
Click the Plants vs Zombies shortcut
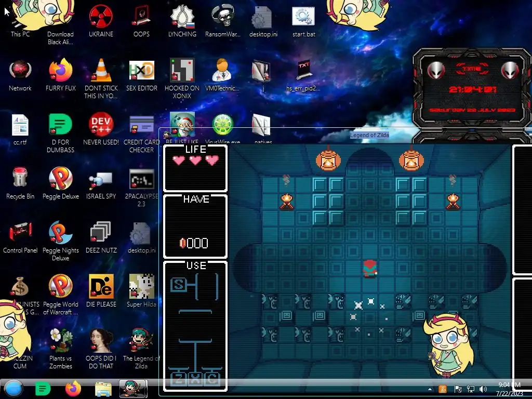[x=60, y=349]
